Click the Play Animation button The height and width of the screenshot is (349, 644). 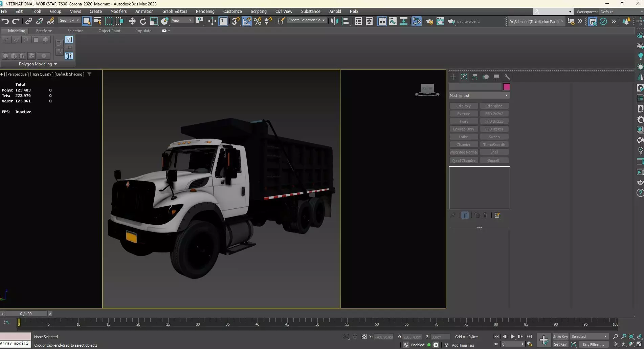[x=513, y=336]
